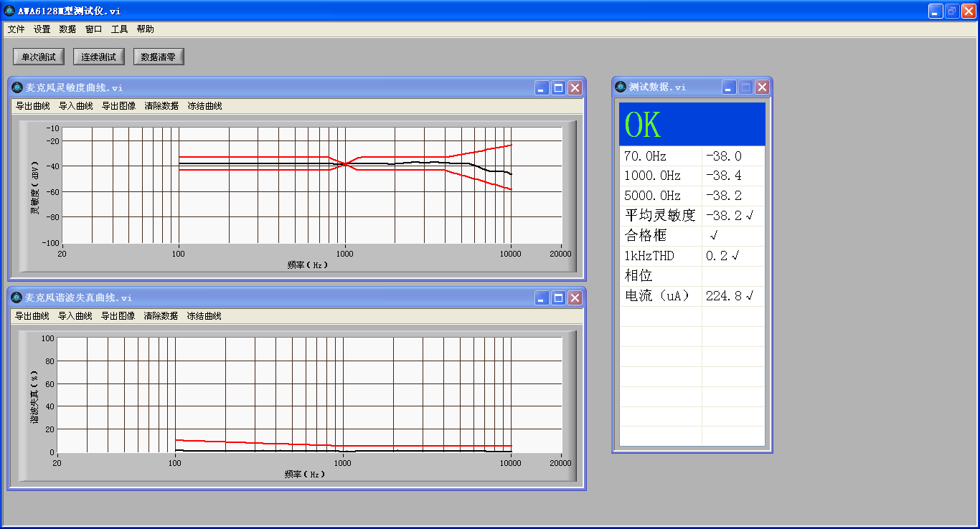The image size is (980, 529).
Task: Open the 帮助 menu
Action: [145, 29]
